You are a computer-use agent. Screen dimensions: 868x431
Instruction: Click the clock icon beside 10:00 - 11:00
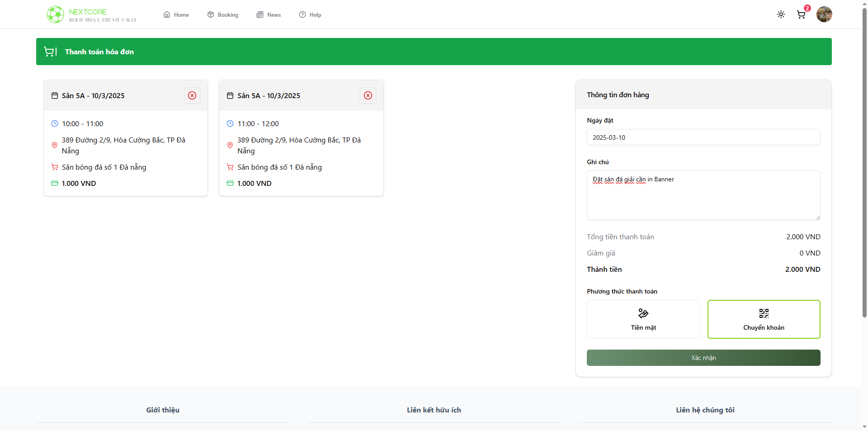(x=55, y=123)
